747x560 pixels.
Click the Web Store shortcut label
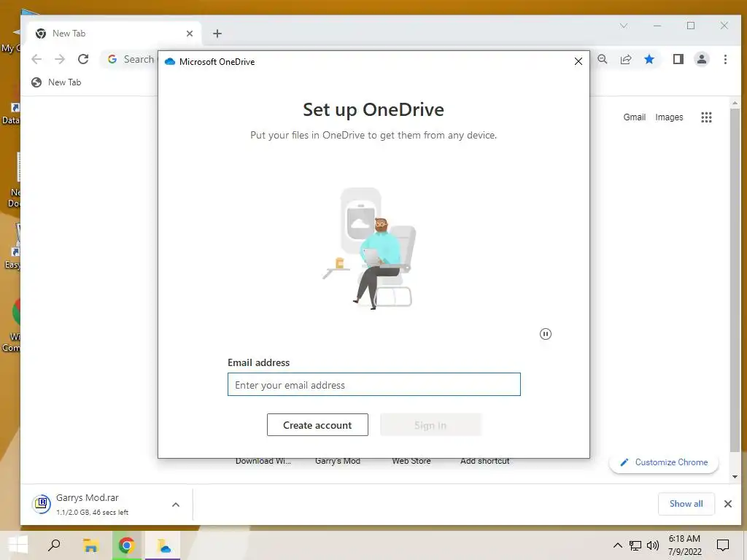(x=411, y=461)
